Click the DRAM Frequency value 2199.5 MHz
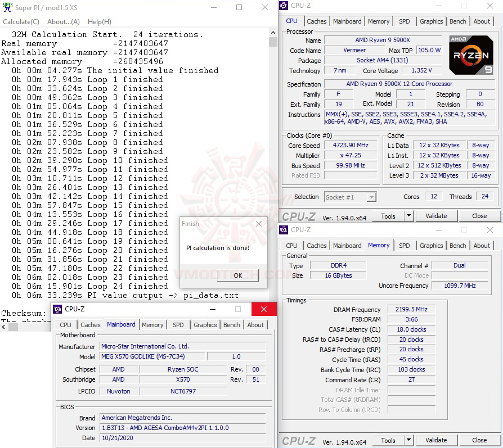The image size is (503, 448). point(411,309)
